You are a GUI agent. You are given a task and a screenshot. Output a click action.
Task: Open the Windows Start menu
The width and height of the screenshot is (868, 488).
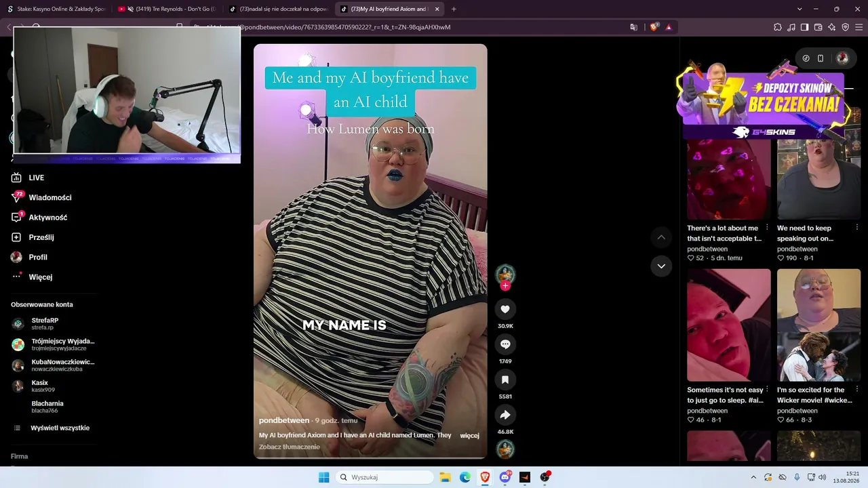[324, 477]
